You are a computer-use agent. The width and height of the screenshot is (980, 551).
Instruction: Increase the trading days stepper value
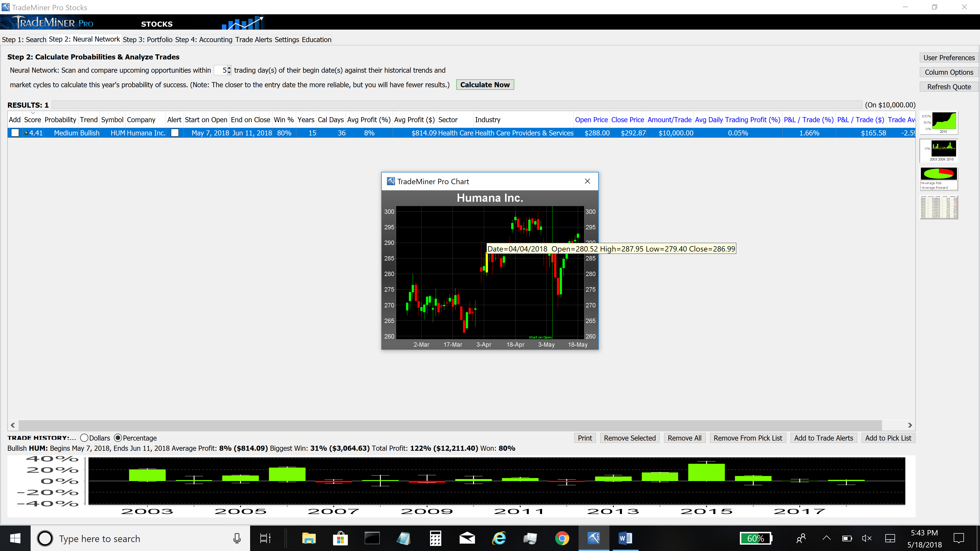[x=229, y=68]
